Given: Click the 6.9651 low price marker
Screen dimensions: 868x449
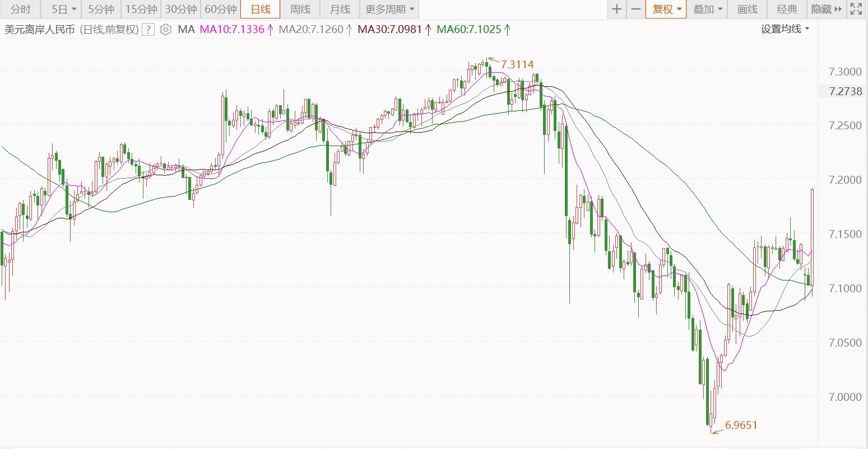Looking at the screenshot, I should (x=741, y=425).
